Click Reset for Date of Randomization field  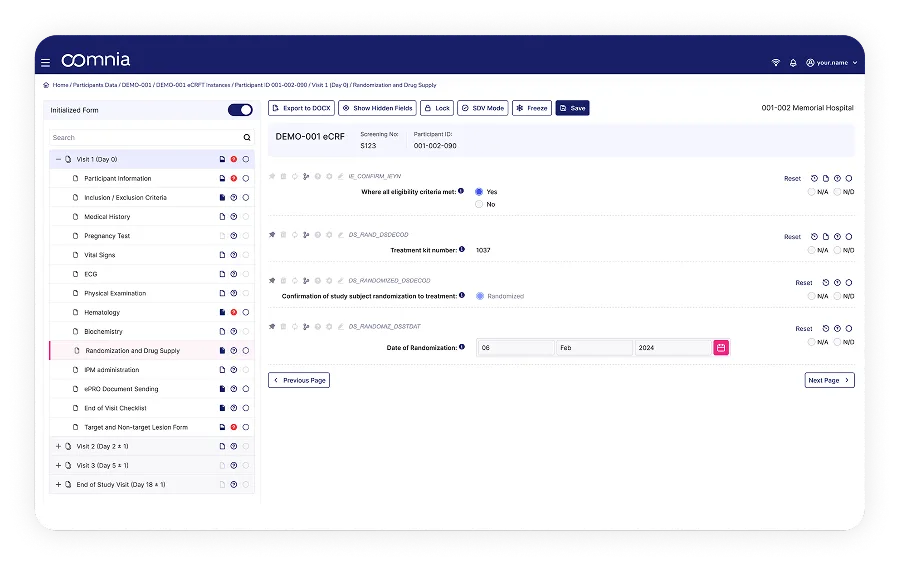[x=804, y=328]
